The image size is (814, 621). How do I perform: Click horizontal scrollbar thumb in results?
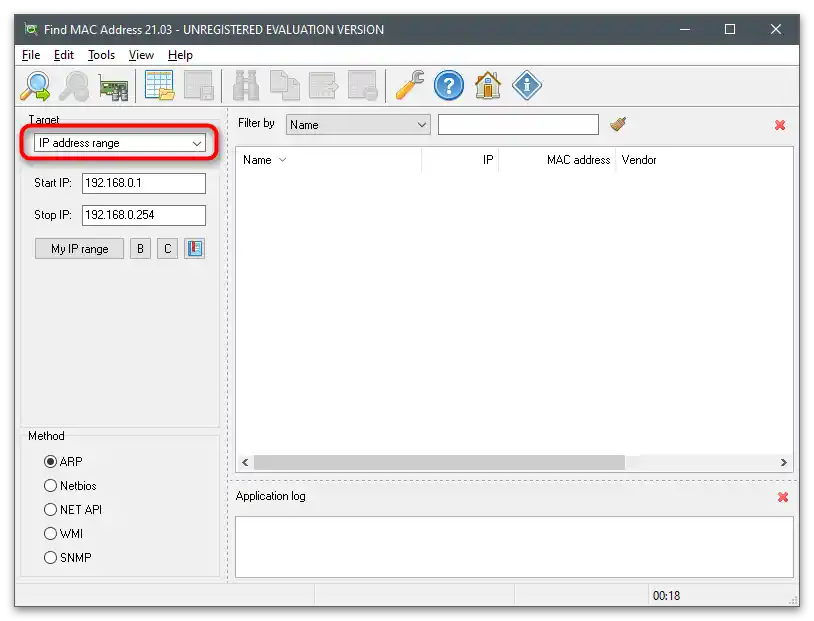point(439,463)
